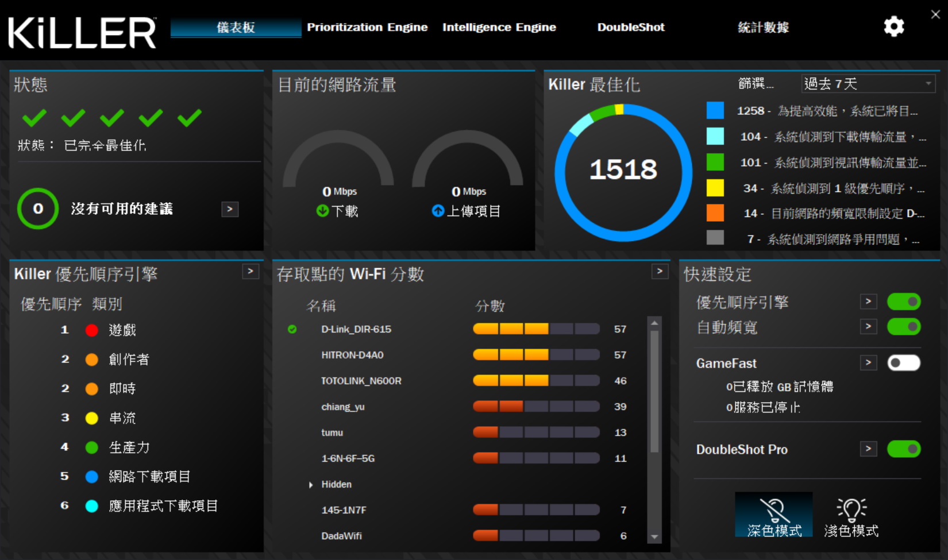The height and width of the screenshot is (560, 948).
Task: Click the cyan 104 legend swatch
Action: 715,136
